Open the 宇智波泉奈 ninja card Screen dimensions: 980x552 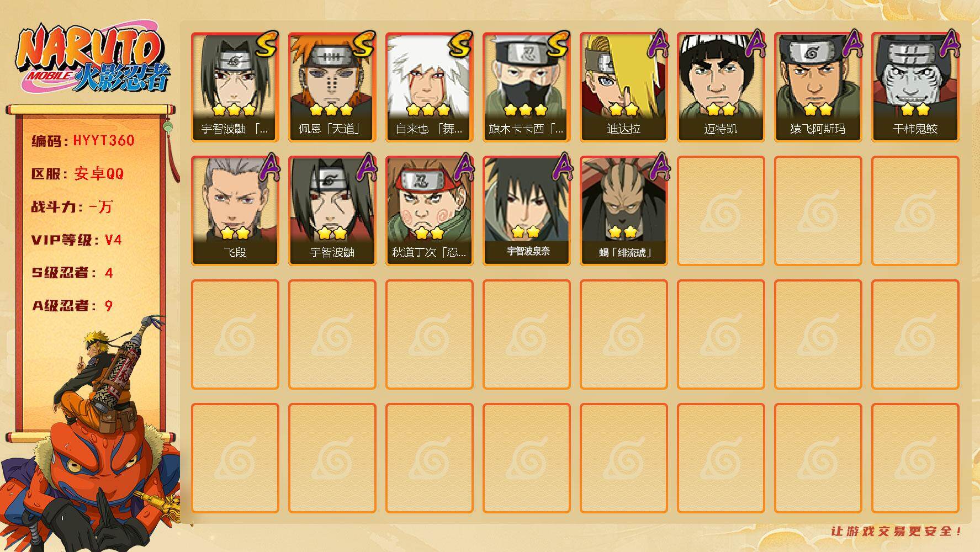point(526,211)
